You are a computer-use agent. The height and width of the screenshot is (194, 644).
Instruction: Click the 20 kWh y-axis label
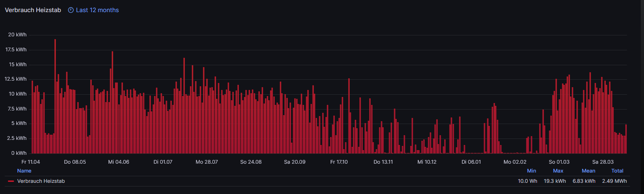click(18, 35)
